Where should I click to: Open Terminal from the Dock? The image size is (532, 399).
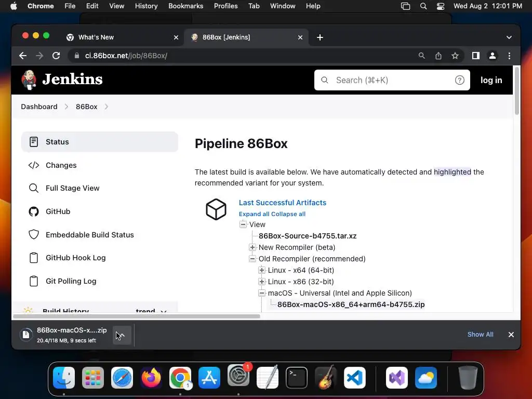pos(297,378)
